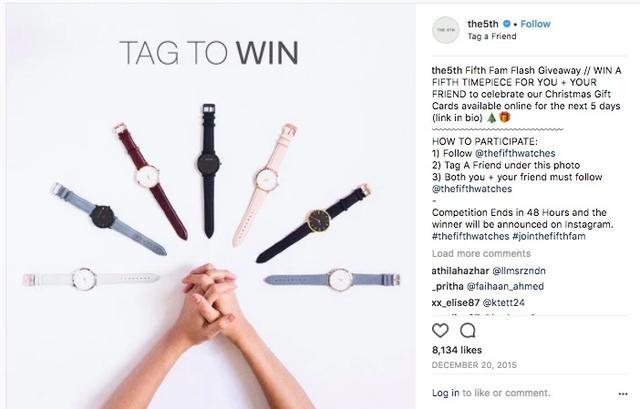Like the post with the heart icon

click(x=440, y=330)
